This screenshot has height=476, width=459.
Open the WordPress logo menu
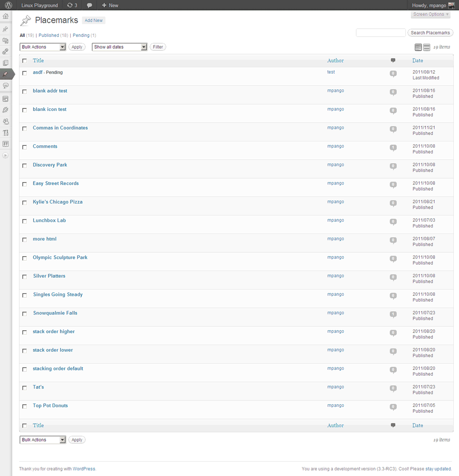point(9,5)
